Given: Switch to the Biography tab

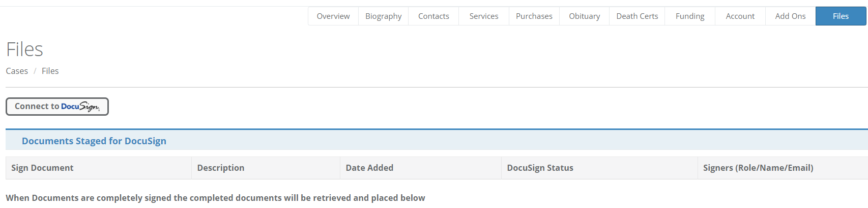Looking at the screenshot, I should click(x=383, y=16).
